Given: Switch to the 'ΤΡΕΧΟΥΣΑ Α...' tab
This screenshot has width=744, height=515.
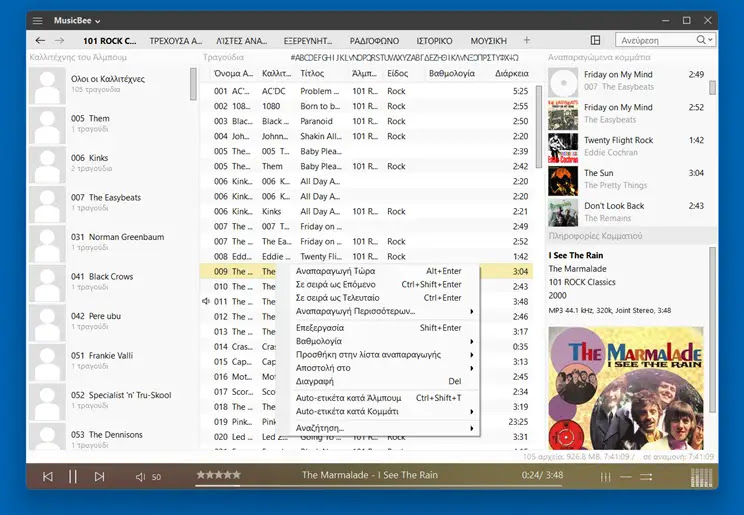Looking at the screenshot, I should coord(176,41).
